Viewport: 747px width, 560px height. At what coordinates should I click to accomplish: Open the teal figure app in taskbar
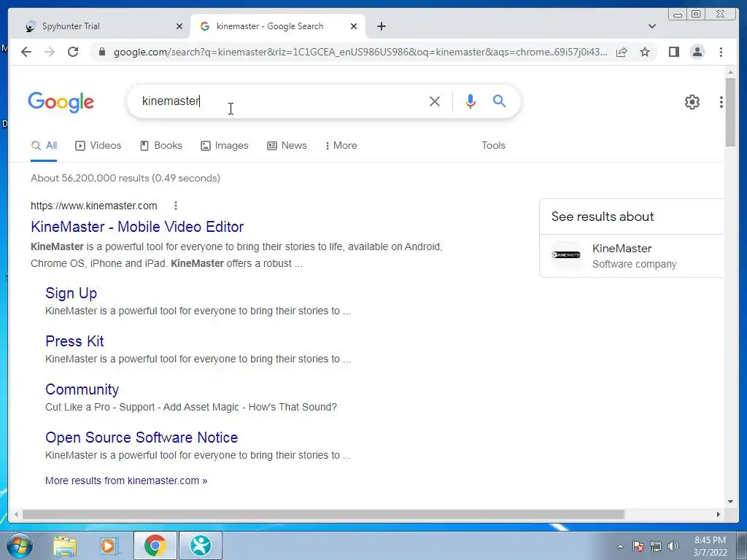[200, 545]
